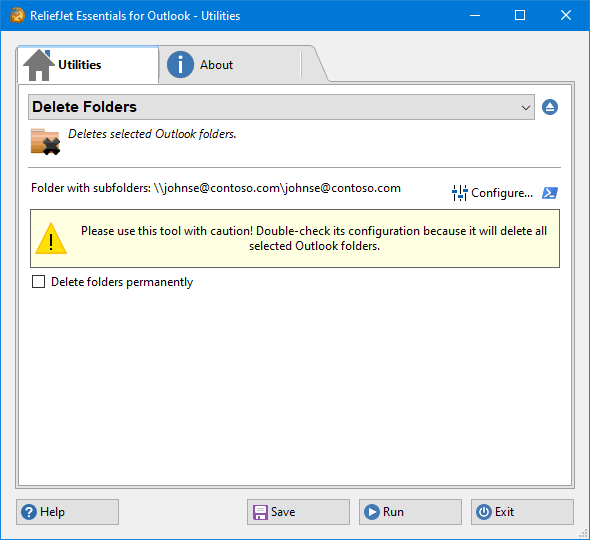The height and width of the screenshot is (540, 590).
Task: Click the PowerShell command line icon
Action: [550, 193]
